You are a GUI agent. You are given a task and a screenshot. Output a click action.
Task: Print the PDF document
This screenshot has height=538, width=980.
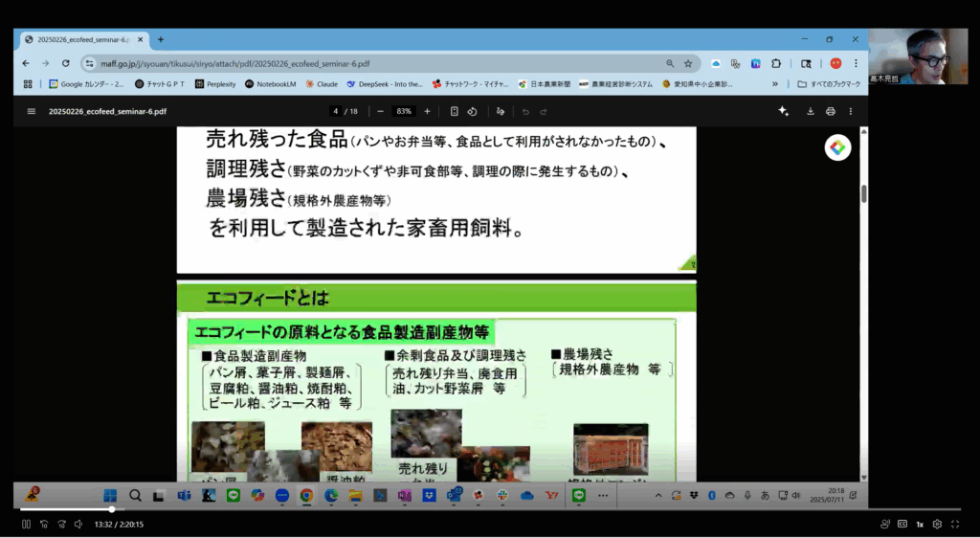point(831,111)
